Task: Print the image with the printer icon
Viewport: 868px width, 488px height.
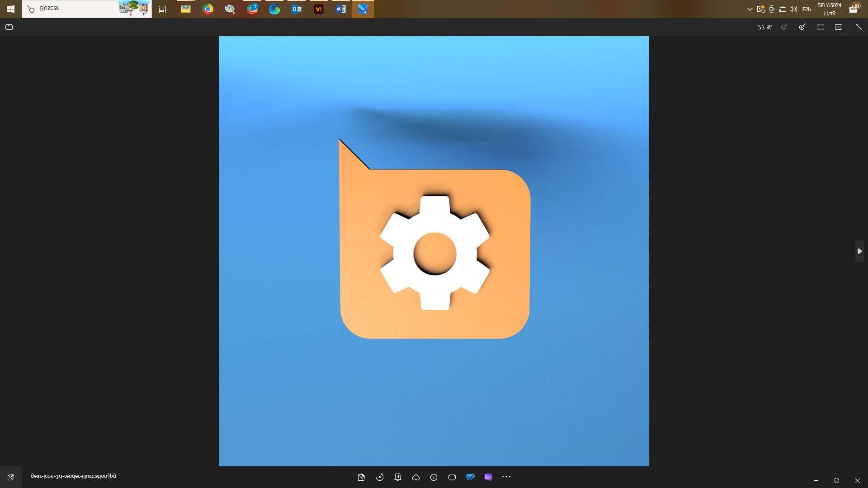Action: (x=452, y=477)
